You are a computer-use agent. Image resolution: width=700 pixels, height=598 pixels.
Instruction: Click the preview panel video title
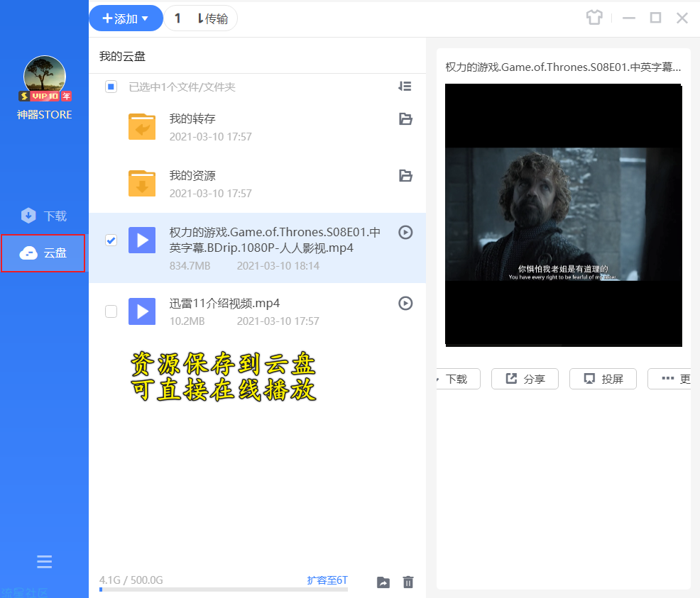click(x=564, y=67)
